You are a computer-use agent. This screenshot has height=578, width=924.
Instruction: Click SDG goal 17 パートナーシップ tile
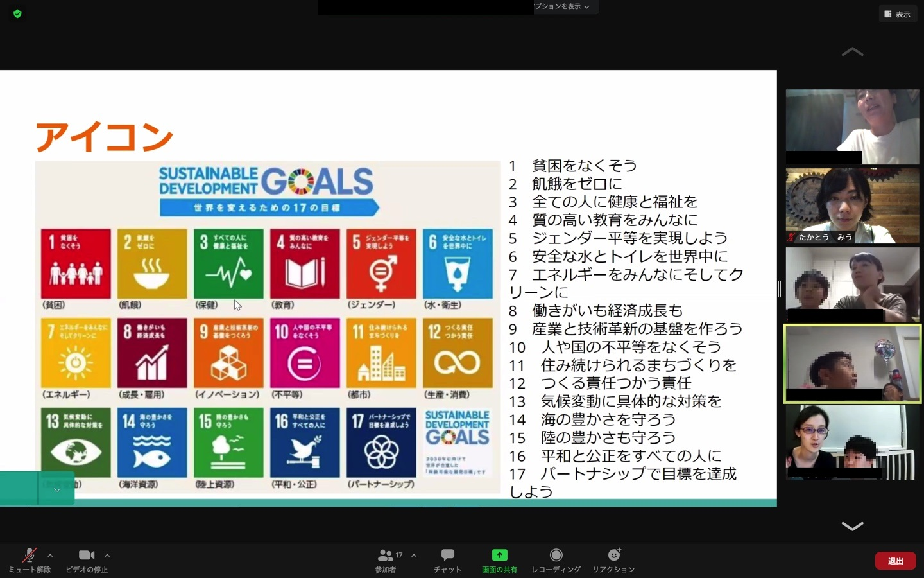tap(381, 442)
